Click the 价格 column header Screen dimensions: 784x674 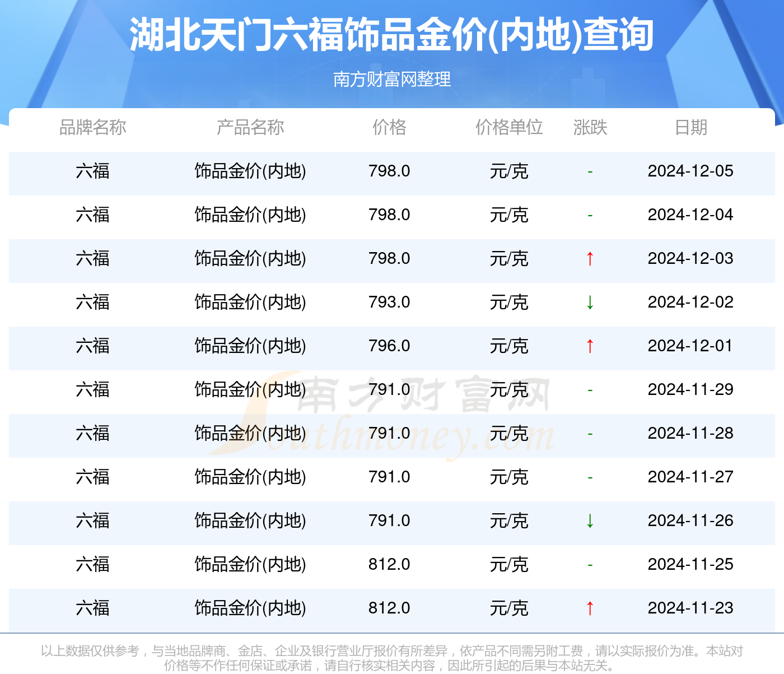tap(389, 128)
